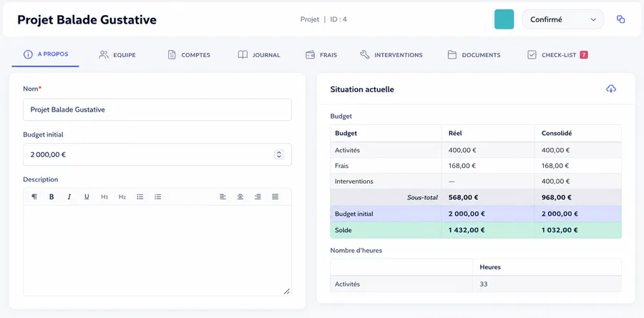The height and width of the screenshot is (318, 644).
Task: Download the Situation actuelle report
Action: tap(611, 89)
